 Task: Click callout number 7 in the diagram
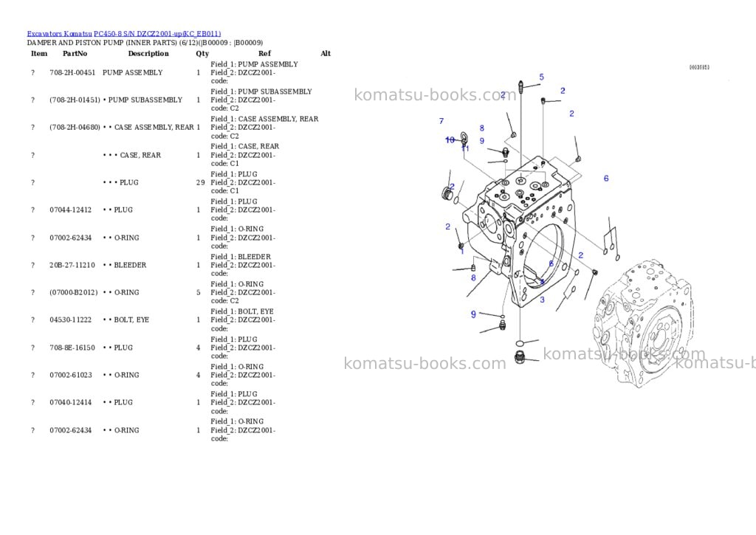tap(441, 121)
